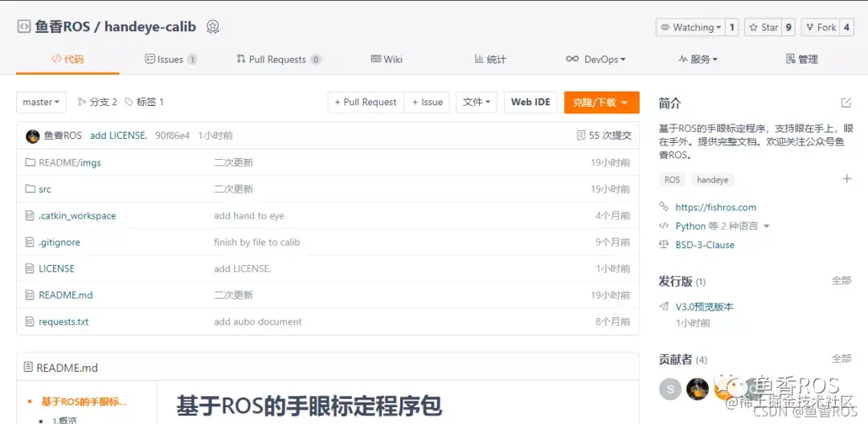Click the Fork button

(x=821, y=27)
